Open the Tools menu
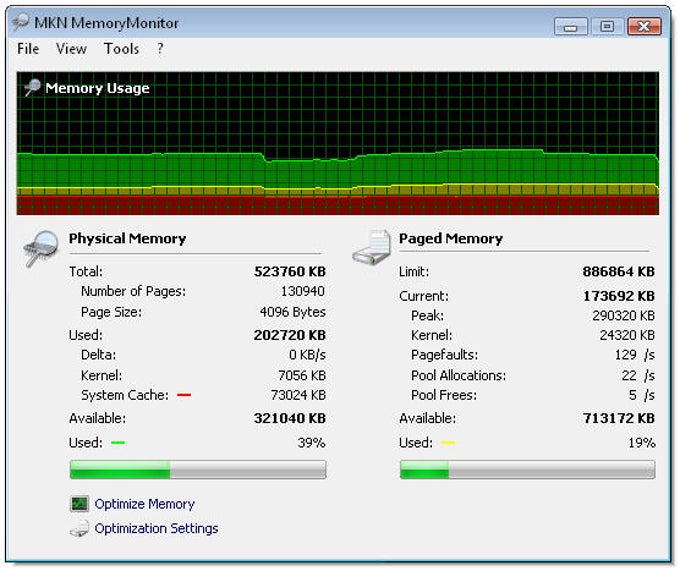The height and width of the screenshot is (571, 680). click(x=121, y=49)
